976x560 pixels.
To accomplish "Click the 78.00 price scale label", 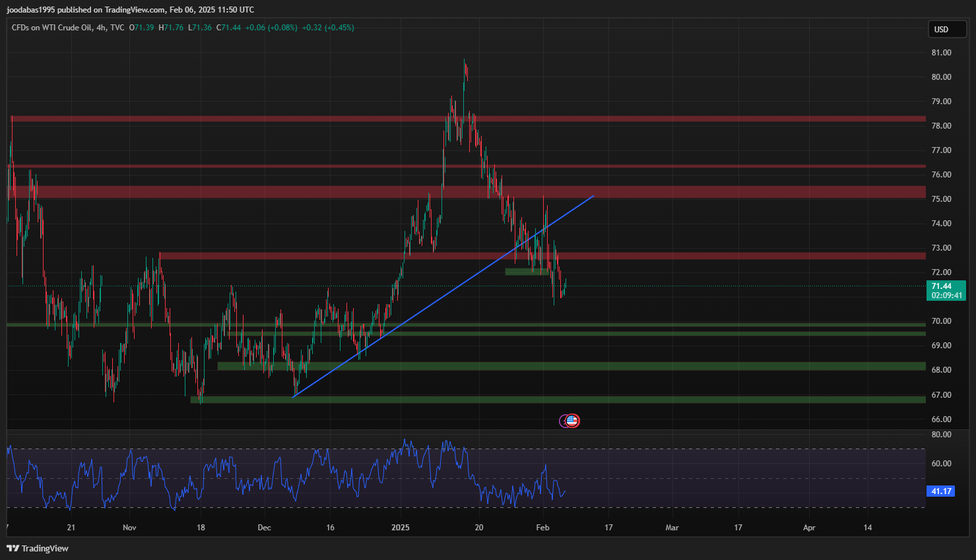I will click(x=941, y=126).
